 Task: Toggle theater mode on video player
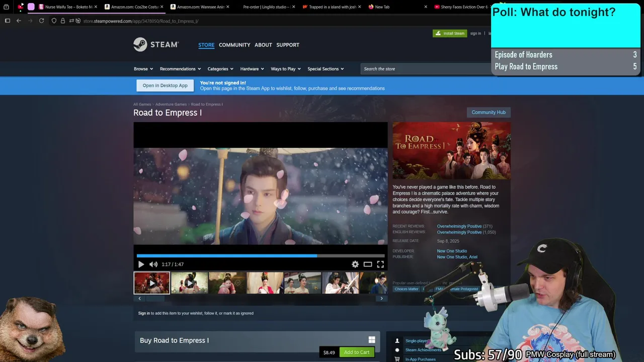pos(368,264)
